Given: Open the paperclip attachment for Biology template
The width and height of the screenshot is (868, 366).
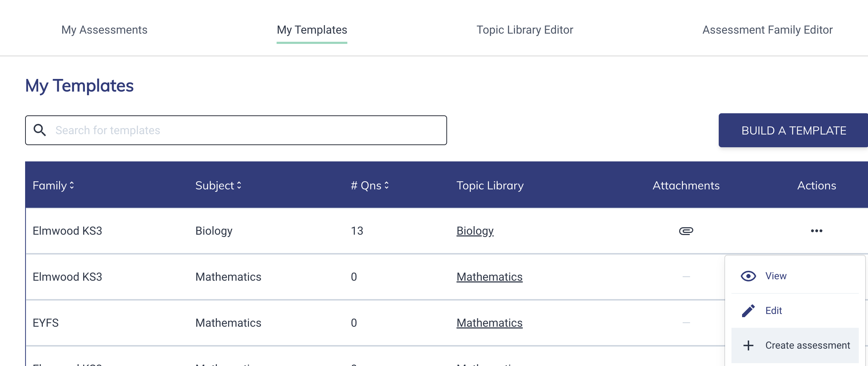Looking at the screenshot, I should coord(686,231).
